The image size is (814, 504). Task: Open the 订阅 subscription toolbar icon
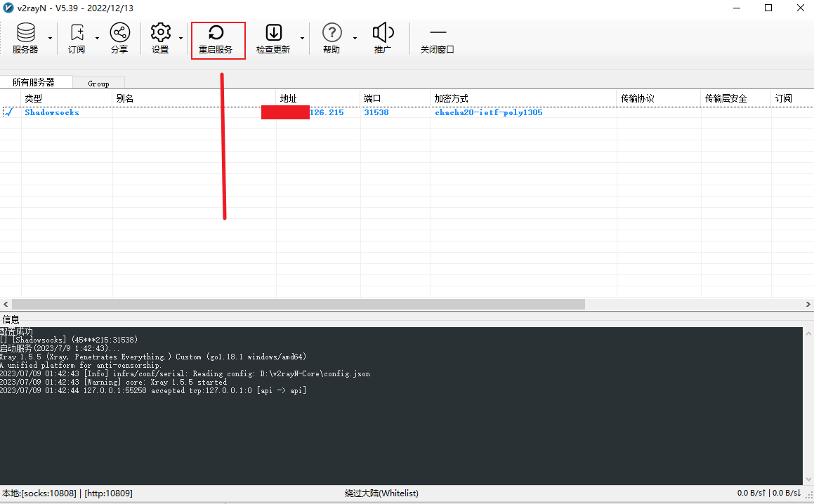(77, 39)
